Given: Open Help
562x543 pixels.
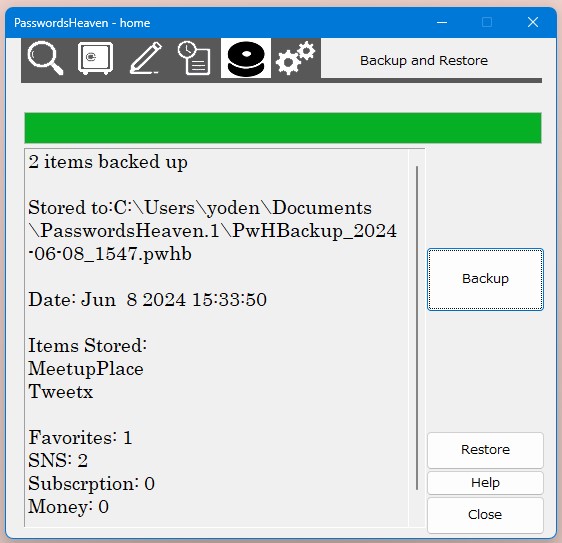Looking at the screenshot, I should pos(485,483).
